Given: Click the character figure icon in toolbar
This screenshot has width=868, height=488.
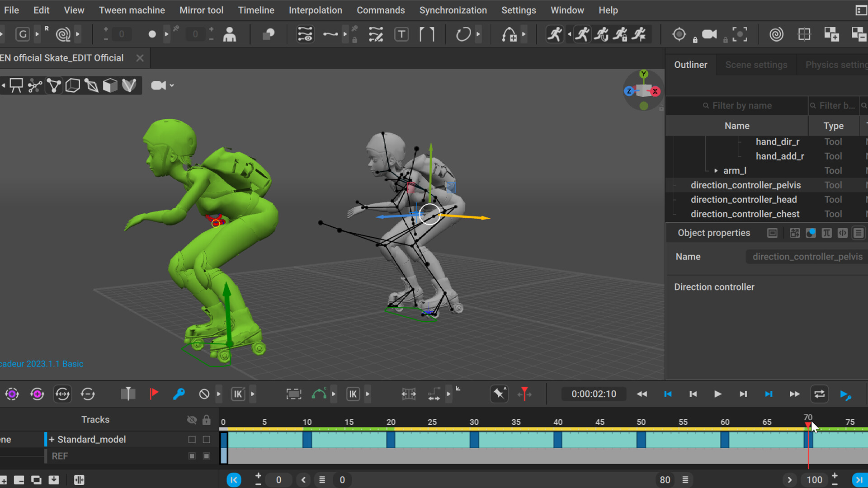Looking at the screenshot, I should tap(230, 34).
